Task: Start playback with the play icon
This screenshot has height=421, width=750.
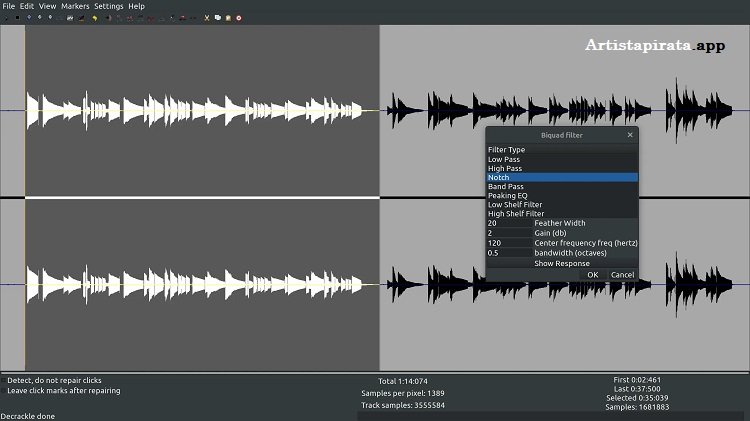Action: click(x=6, y=18)
